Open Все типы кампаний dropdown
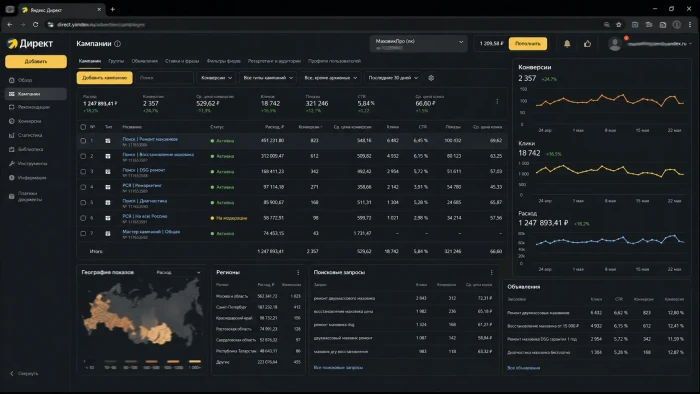The height and width of the screenshot is (394, 700). tap(268, 78)
